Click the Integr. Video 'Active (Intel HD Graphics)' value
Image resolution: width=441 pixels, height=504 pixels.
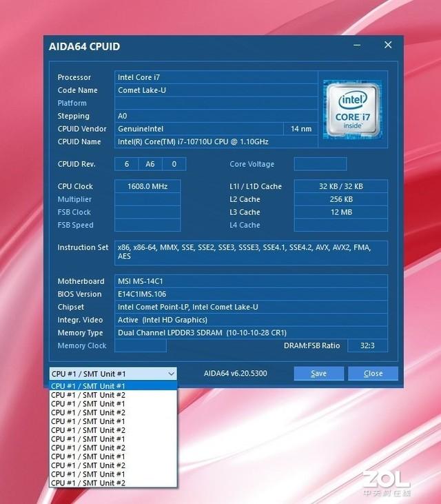click(x=251, y=320)
